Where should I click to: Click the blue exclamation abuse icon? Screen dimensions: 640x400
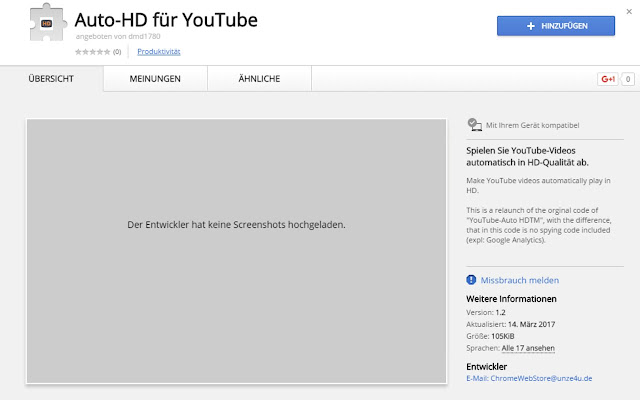click(471, 280)
